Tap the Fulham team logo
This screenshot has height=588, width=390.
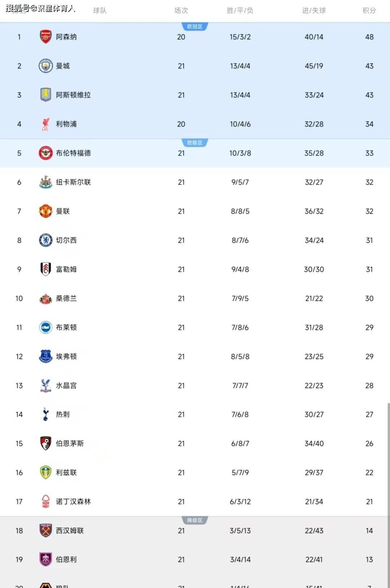pos(45,269)
